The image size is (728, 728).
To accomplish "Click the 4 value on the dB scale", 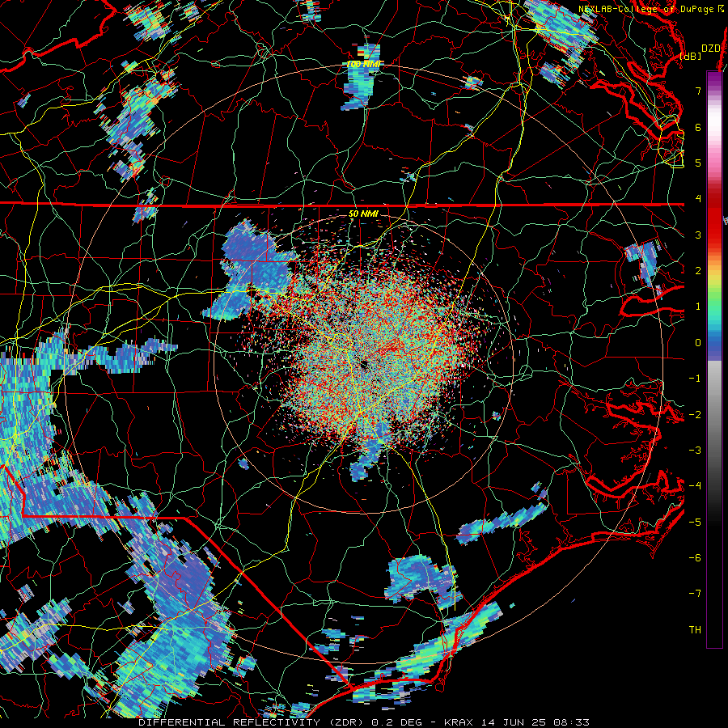I will click(698, 199).
